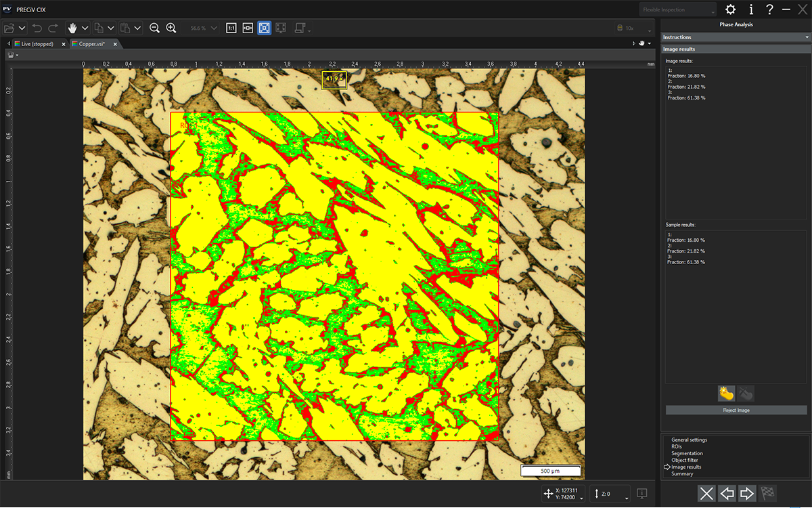Cancel the analysis with the X button
The image size is (812, 508).
(706, 493)
